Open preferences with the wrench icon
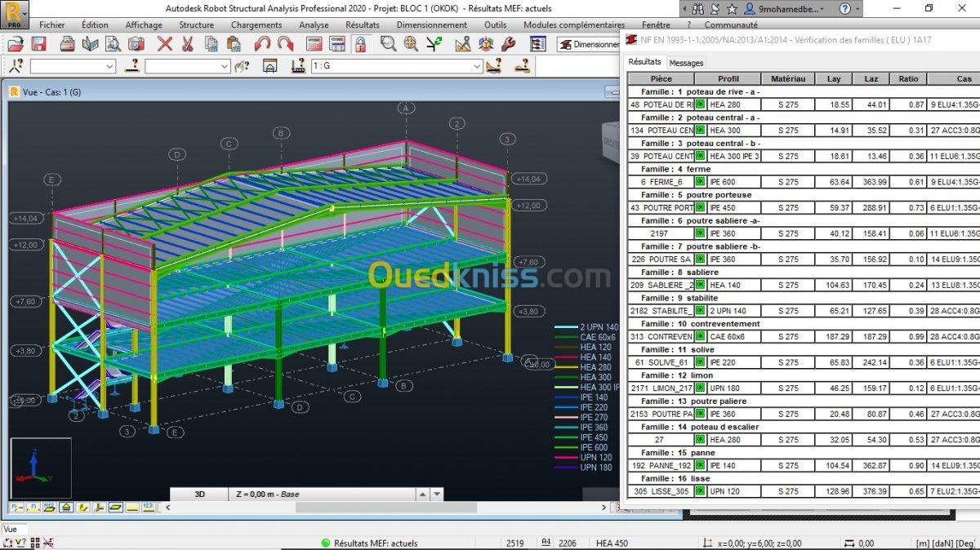 click(507, 44)
